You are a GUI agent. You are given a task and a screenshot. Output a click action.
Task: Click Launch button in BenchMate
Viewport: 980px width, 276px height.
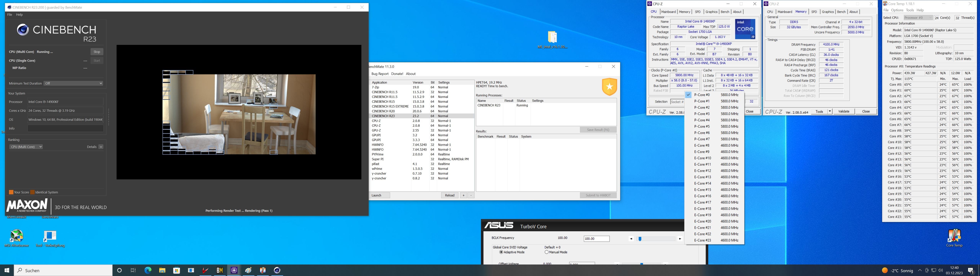point(380,195)
